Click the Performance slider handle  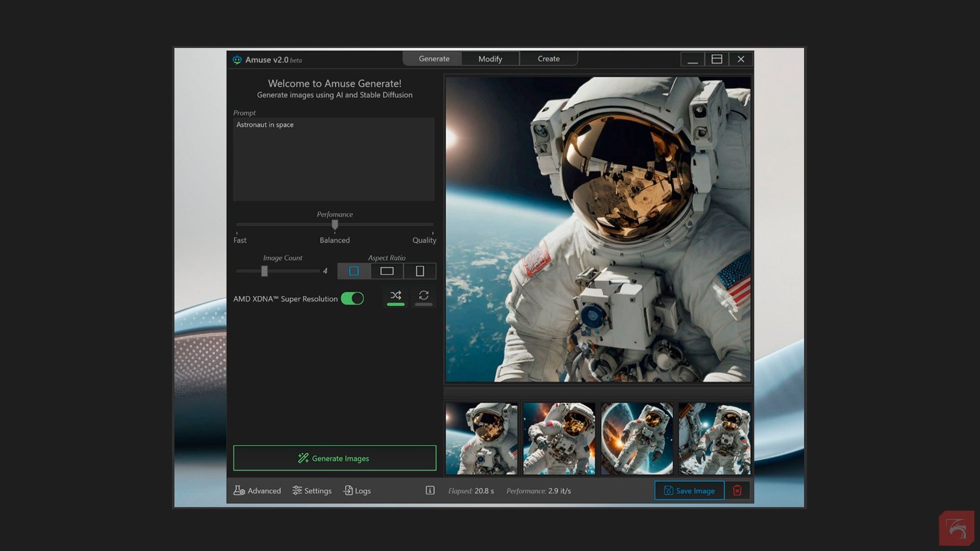pos(335,224)
